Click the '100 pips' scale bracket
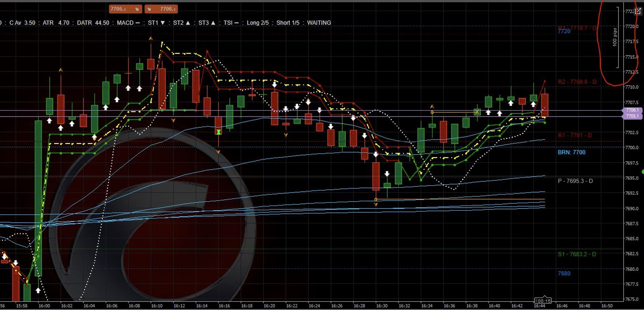Screen dimensions: 644x310 point(616,37)
